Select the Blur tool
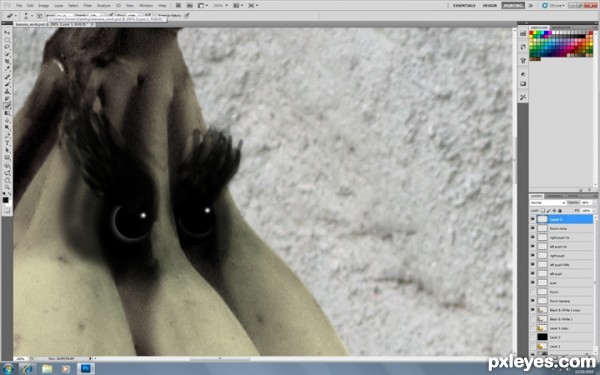This screenshot has height=375, width=600. tap(7, 120)
